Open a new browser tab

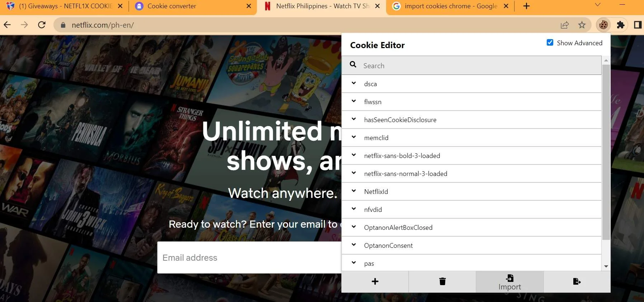point(526,6)
